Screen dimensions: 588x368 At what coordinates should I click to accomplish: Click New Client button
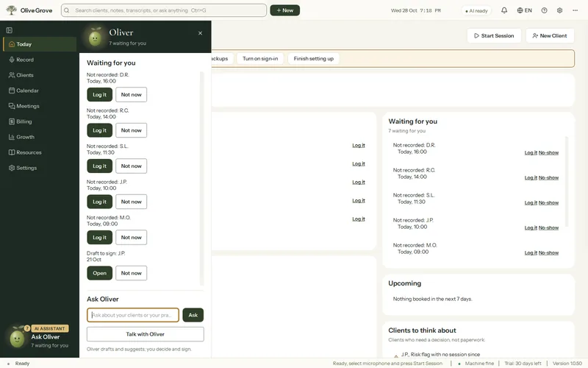[550, 35]
